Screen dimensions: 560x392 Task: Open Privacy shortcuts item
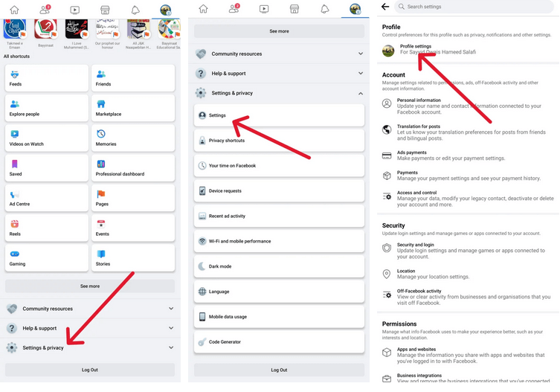(280, 141)
